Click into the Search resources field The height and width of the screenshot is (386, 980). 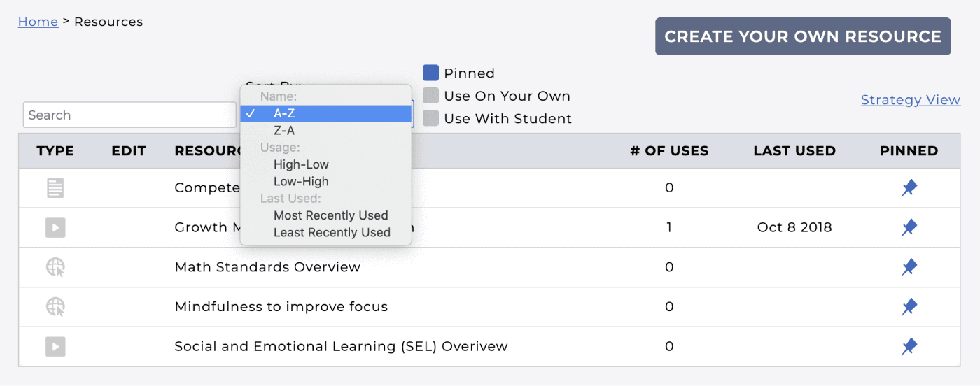click(x=129, y=115)
